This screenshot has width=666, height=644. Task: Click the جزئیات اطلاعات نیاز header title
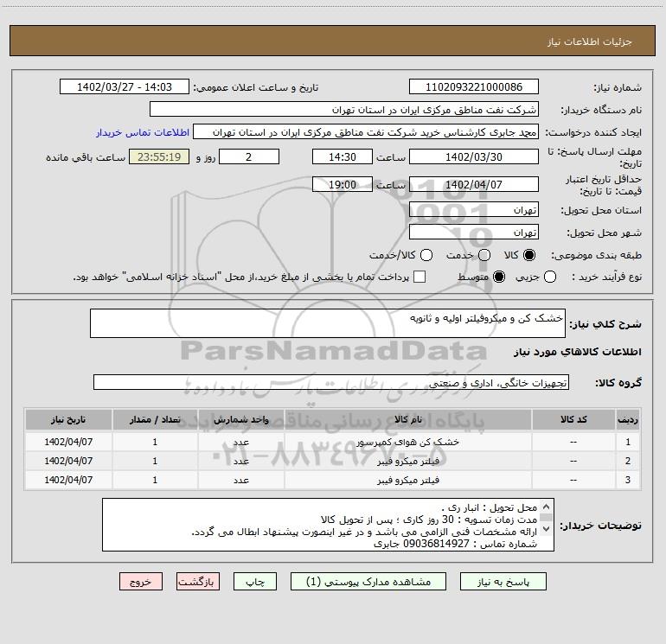[590, 41]
